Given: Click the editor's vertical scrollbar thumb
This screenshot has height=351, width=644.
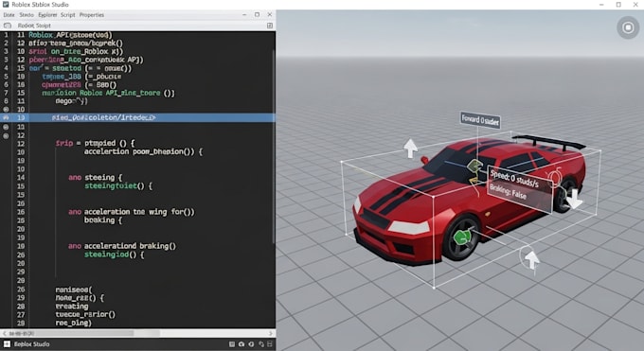Looking at the screenshot, I should click(274, 146).
